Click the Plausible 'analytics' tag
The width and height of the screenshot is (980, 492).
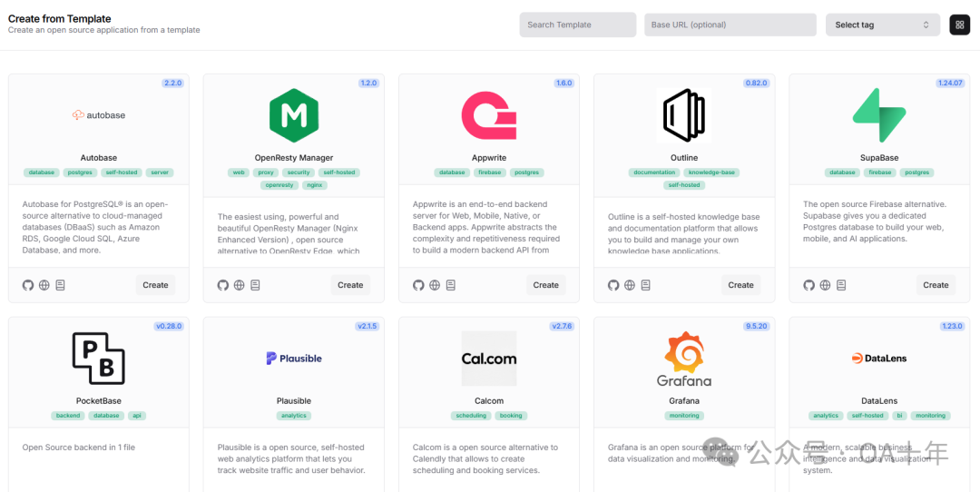[x=294, y=416]
